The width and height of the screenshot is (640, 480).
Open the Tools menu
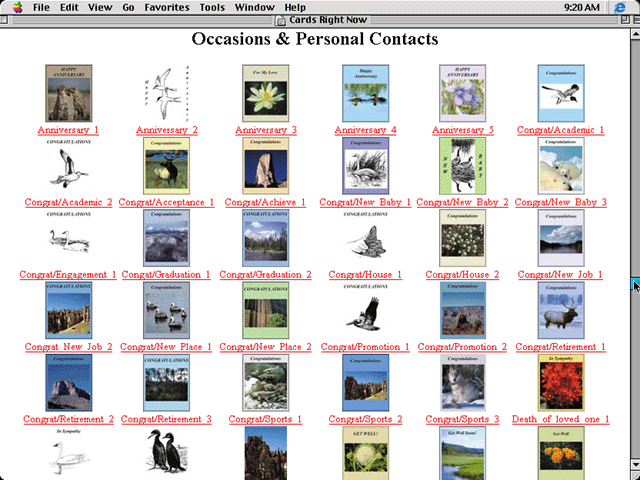[x=212, y=7]
